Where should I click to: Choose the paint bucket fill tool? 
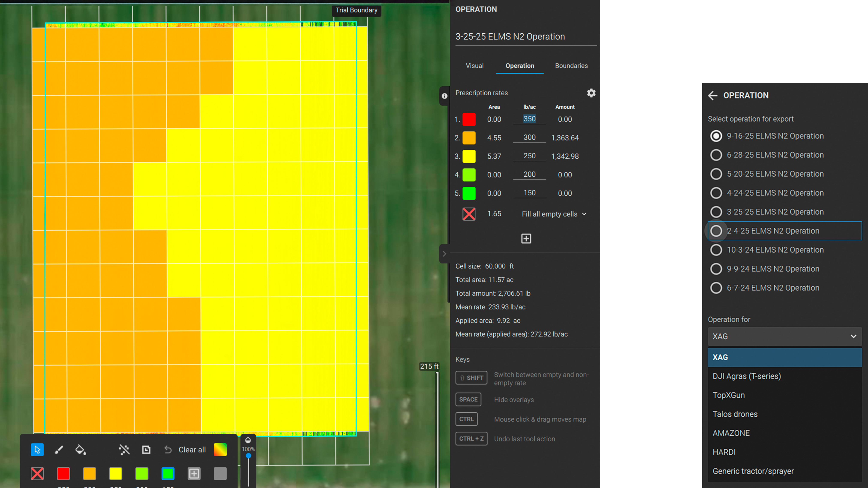click(x=81, y=450)
